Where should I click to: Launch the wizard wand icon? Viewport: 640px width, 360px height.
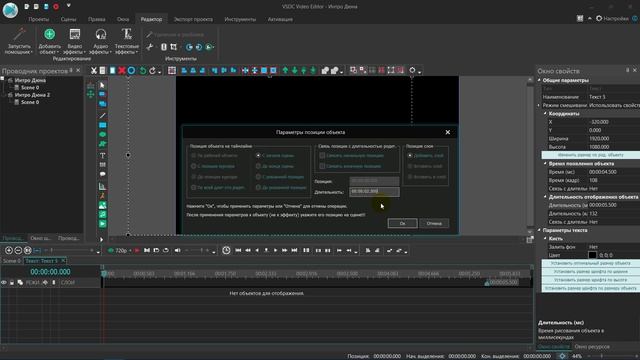coord(19,34)
